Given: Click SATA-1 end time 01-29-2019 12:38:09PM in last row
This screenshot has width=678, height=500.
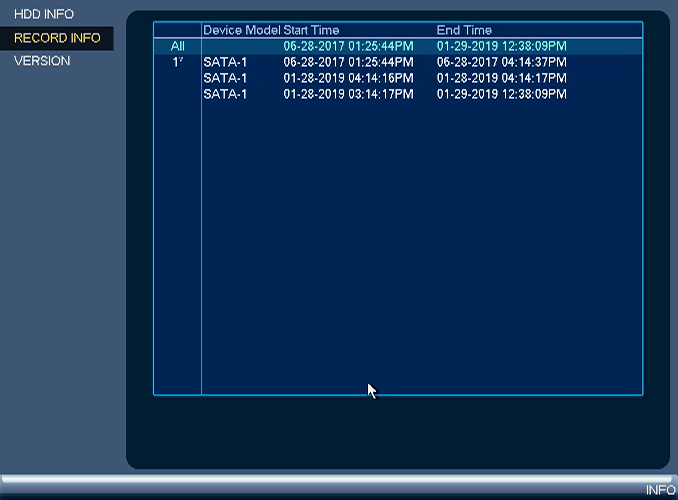Looking at the screenshot, I should click(502, 94).
